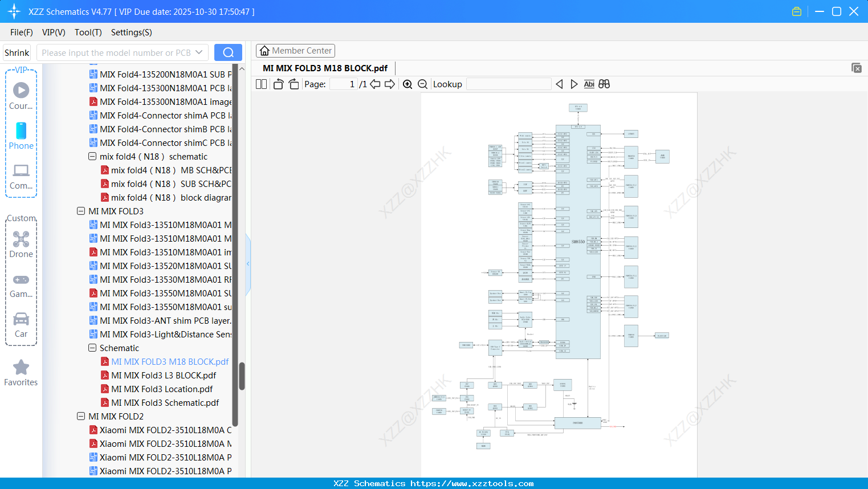Open the Courses category in sidebar
The width and height of the screenshot is (868, 489).
(x=21, y=96)
